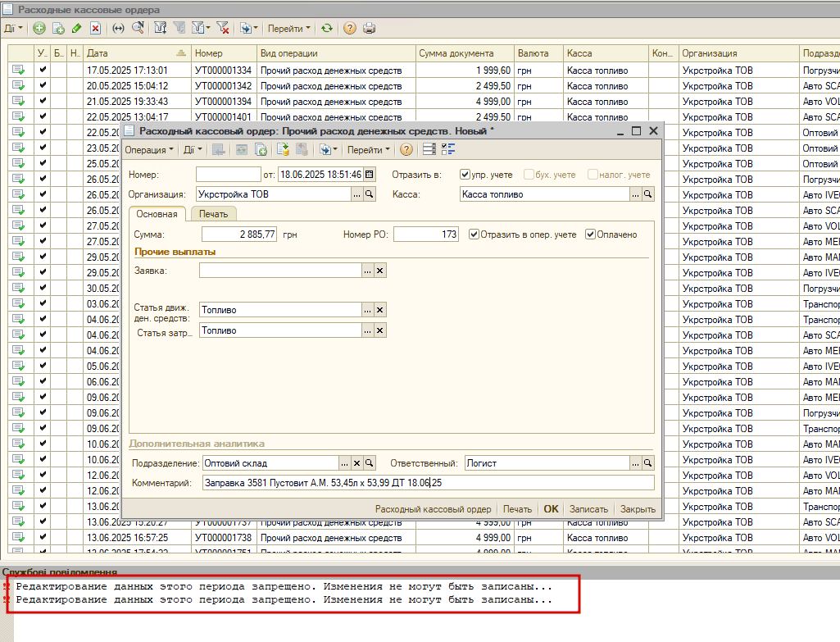
Task: Open the Дії dropdown in order dialog
Action: click(193, 150)
